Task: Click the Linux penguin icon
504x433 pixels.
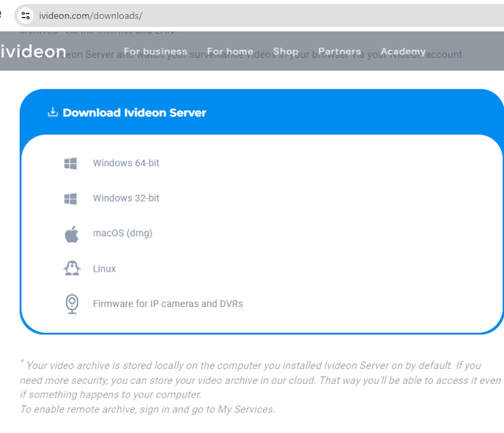Action: tap(72, 268)
